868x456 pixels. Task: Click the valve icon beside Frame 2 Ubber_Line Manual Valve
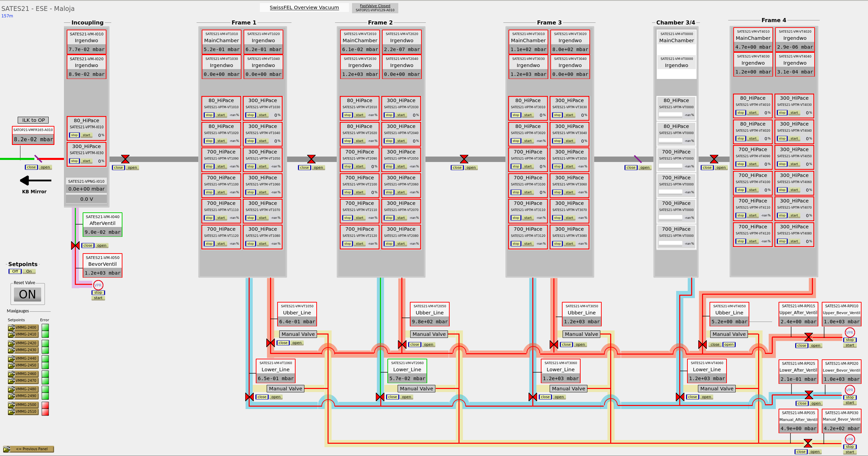coord(402,344)
